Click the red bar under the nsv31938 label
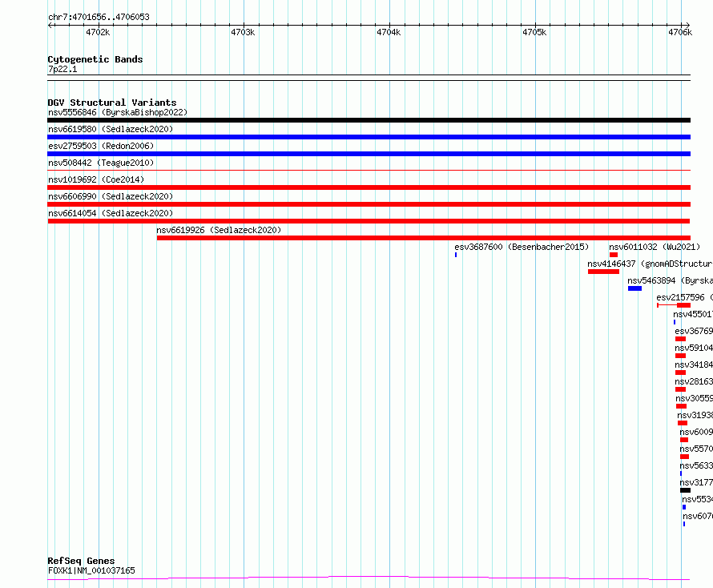713x588 pixels. click(683, 423)
